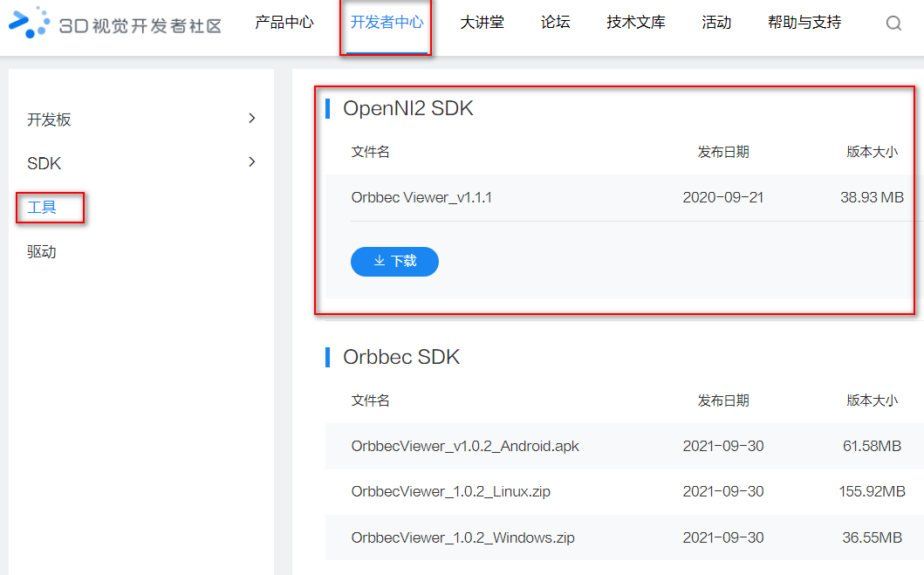The image size is (924, 575).
Task: Click OrbbecViewer_v1.0.2_Android.apk file row
Action: (x=465, y=446)
